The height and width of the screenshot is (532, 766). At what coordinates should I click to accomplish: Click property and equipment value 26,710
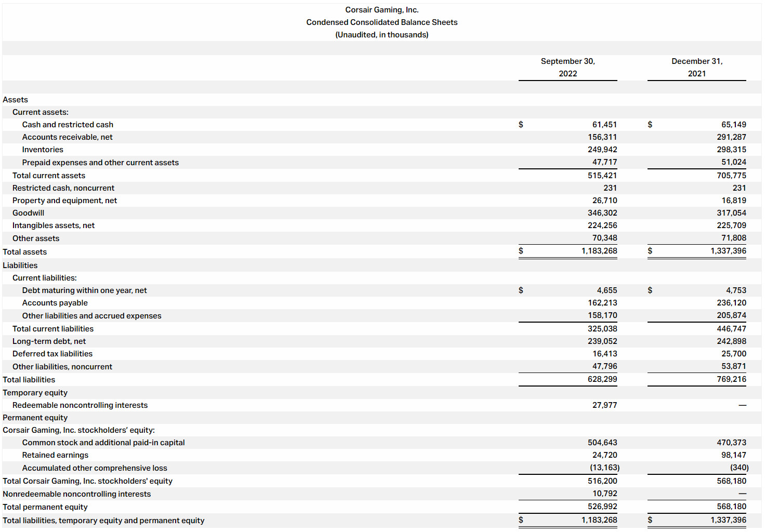[x=605, y=201]
